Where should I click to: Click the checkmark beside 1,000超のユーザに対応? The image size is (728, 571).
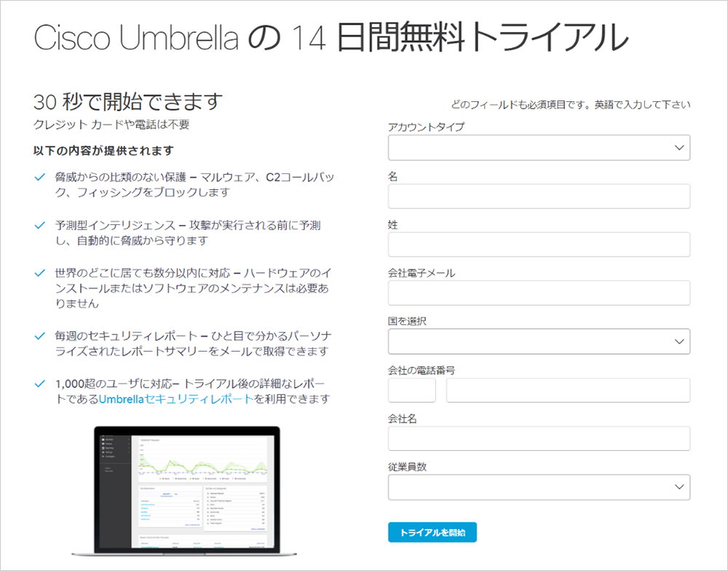(40, 384)
